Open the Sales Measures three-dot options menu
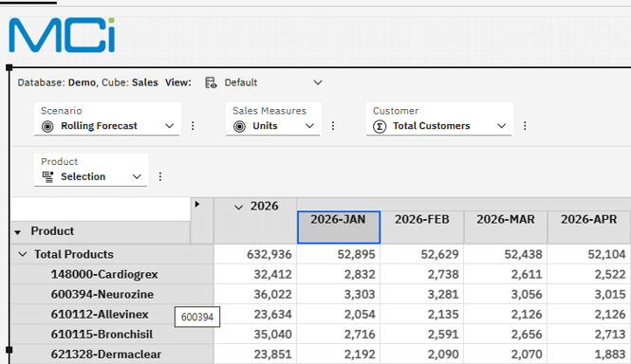Screen dimensions: 631x364 click(333, 126)
